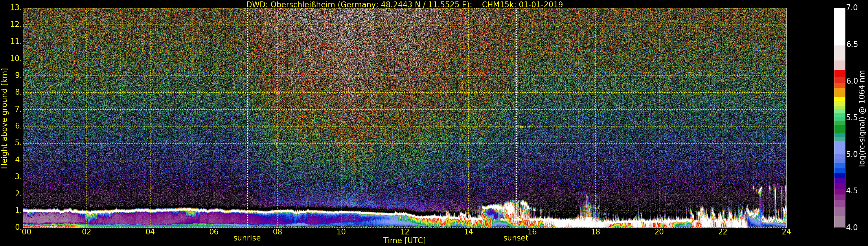Click the white dotted sunset marker line
Viewport: 868px width, 246px height.
coord(516,118)
